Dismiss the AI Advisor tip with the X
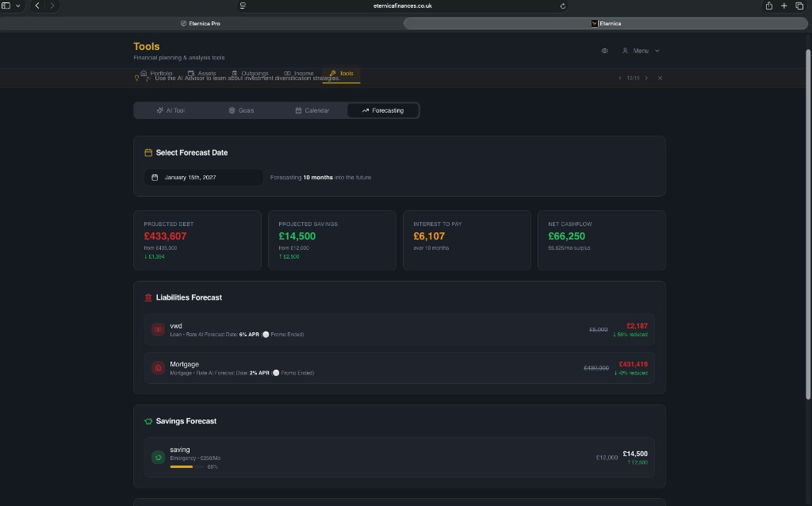Viewport: 812px width, 506px height. click(660, 77)
